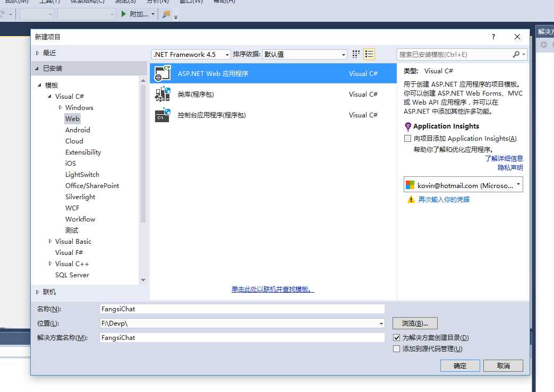The image size is (554, 392).
Task: Open the privacy statement (隐私声明) link
Action: (x=510, y=167)
